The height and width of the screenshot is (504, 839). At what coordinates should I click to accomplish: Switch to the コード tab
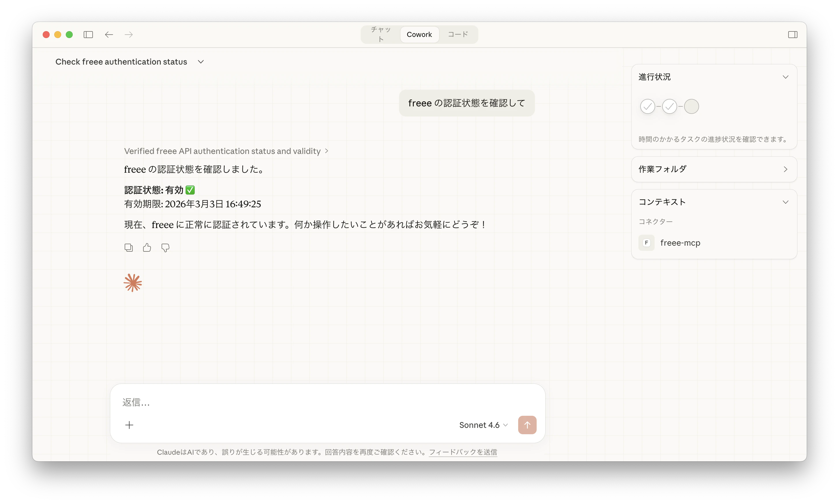pos(458,34)
